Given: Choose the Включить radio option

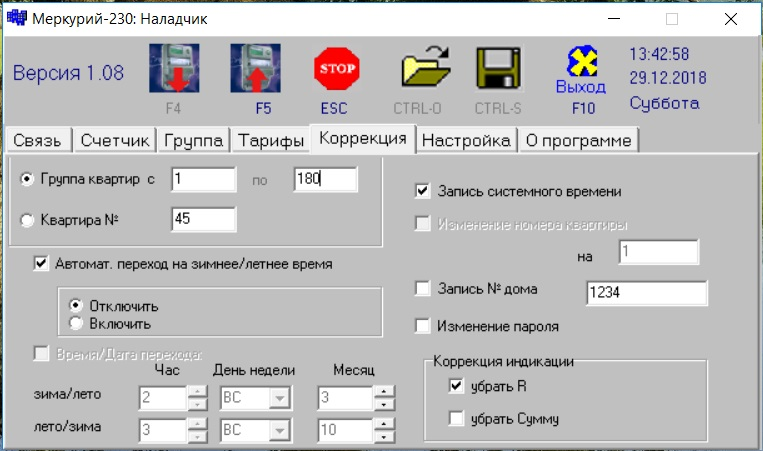Looking at the screenshot, I should tap(75, 323).
